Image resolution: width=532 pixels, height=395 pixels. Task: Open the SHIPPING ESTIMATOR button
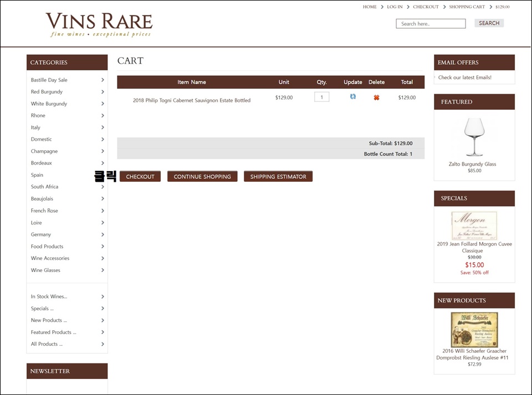[278, 176]
